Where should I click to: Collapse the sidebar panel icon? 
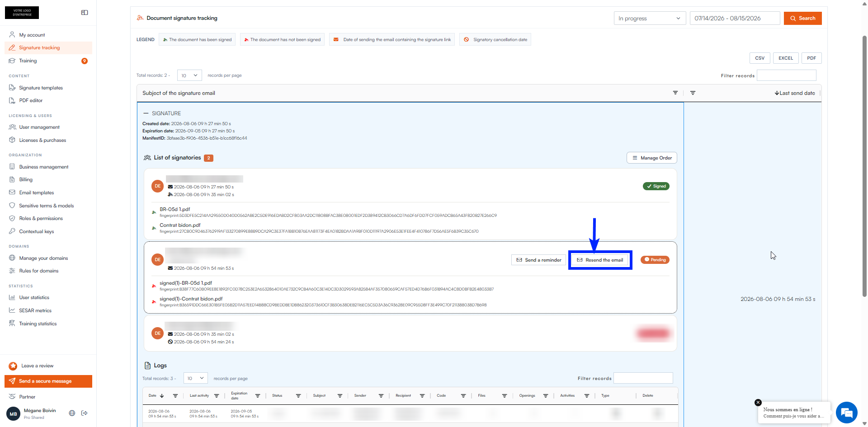pos(85,13)
